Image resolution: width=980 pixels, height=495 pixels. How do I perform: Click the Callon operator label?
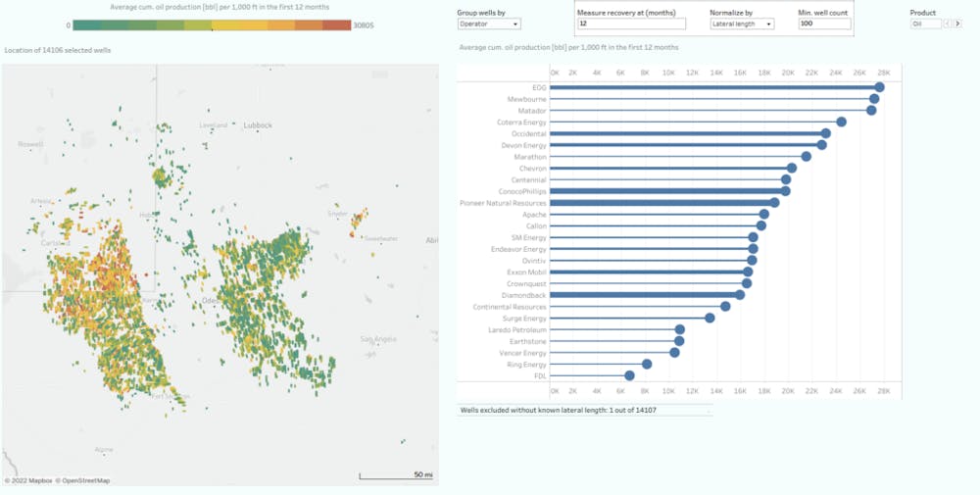tap(536, 226)
